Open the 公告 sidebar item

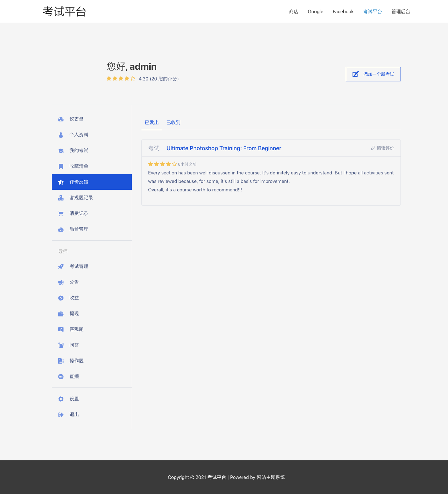pyautogui.click(x=92, y=282)
